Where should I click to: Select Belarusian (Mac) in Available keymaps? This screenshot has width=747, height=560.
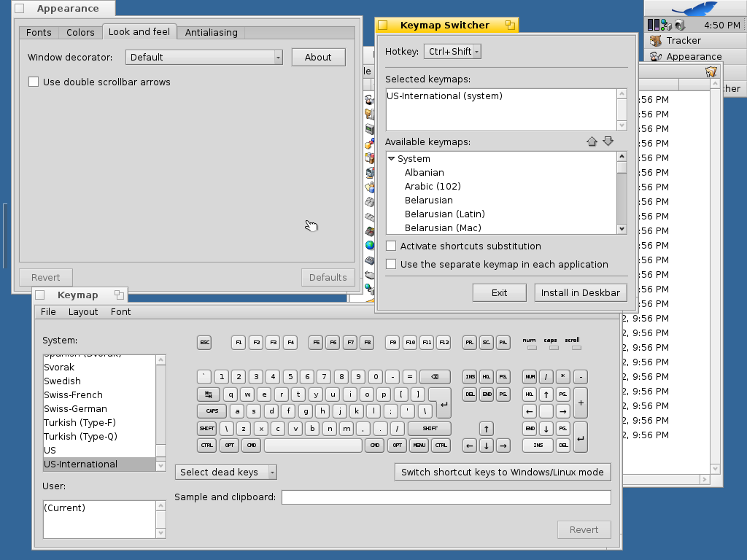tap(501, 227)
